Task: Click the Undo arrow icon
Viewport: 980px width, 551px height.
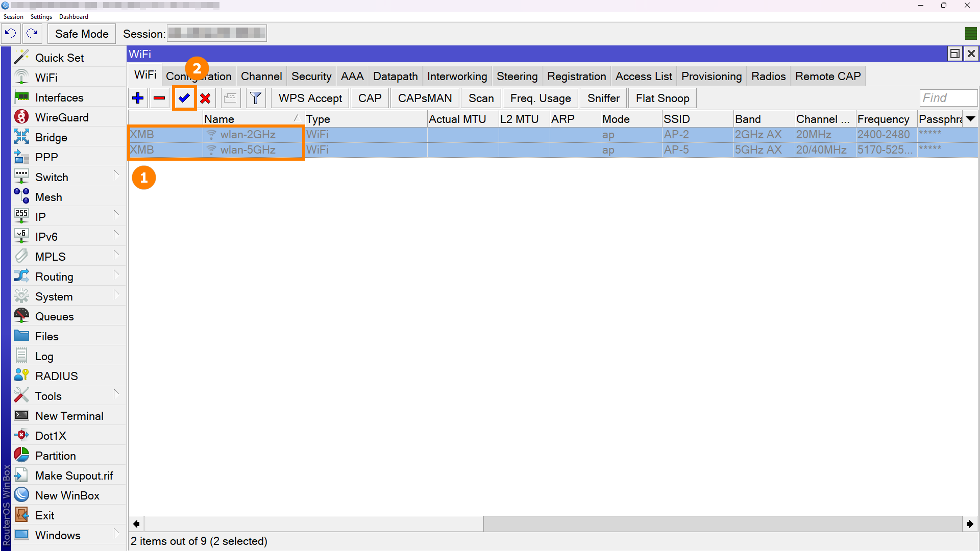Action: pyautogui.click(x=11, y=34)
